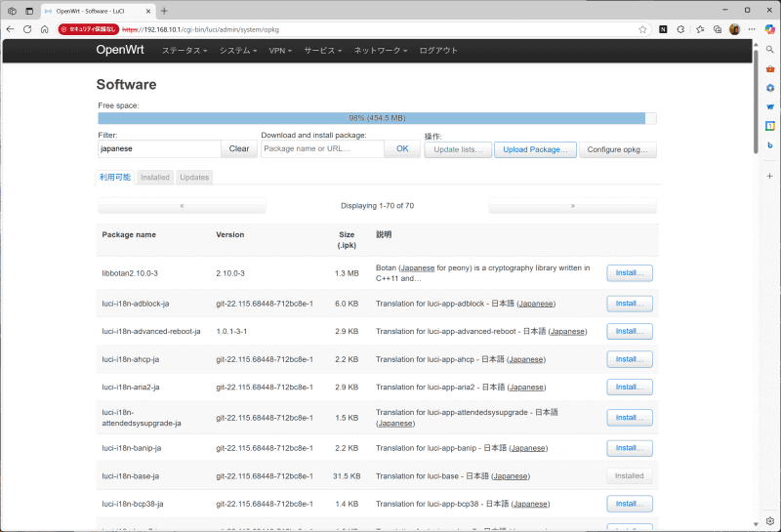Open the Notion extension icon
Viewport: 781px width, 532px height.
point(663,29)
